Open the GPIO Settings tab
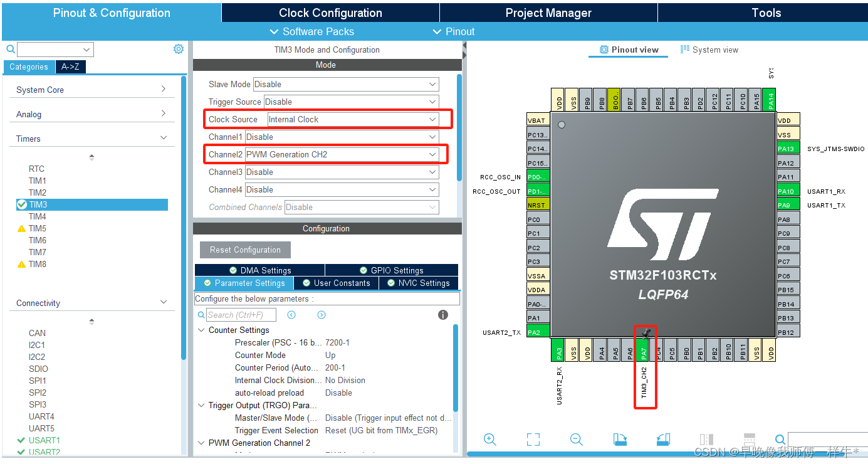Viewport: 868px width, 464px height. (392, 270)
